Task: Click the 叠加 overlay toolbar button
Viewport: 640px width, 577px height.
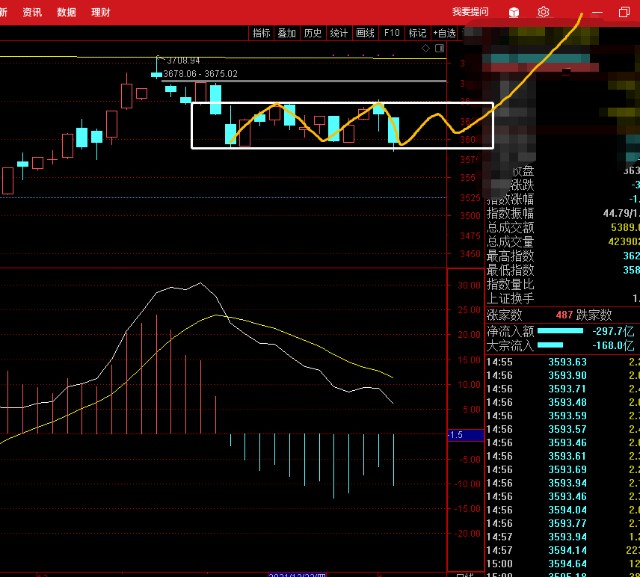Action: coord(287,33)
